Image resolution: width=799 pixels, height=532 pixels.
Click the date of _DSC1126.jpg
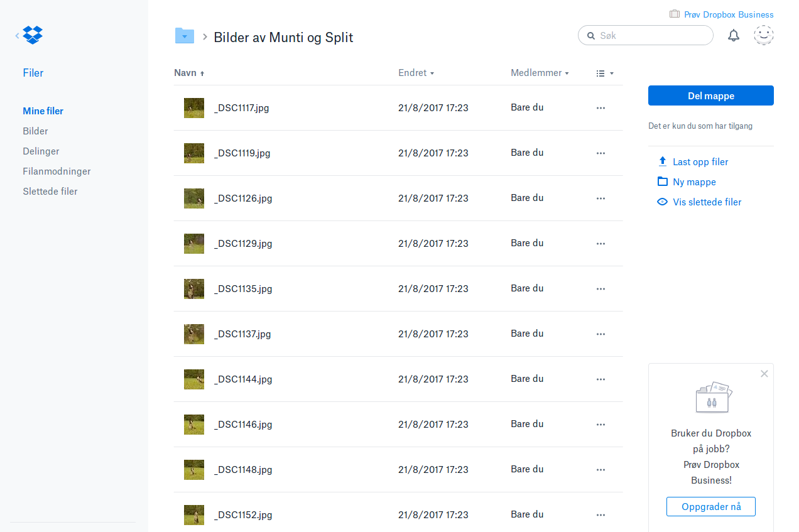[x=433, y=198]
